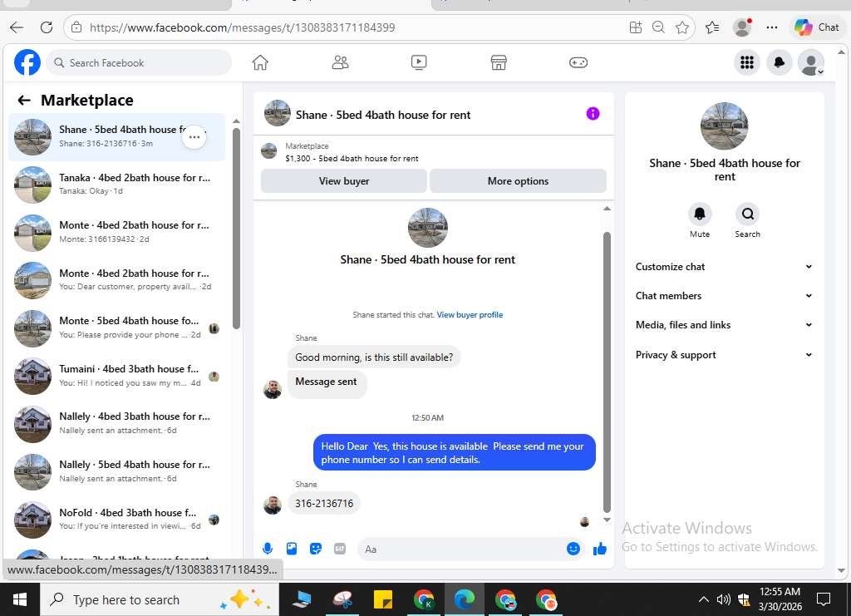The height and width of the screenshot is (616, 851).
Task: Open conversation information purple icon
Action: [x=593, y=114]
